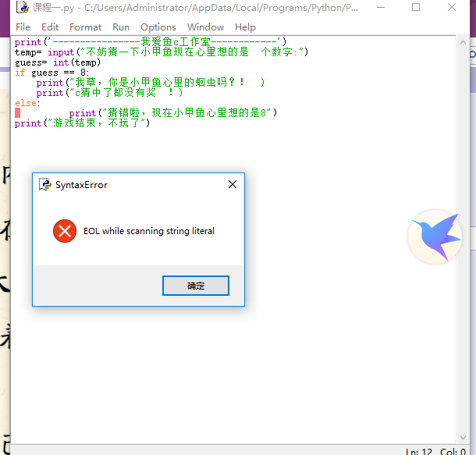Click the red error X icon
Image resolution: width=476 pixels, height=455 pixels.
pyautogui.click(x=64, y=231)
